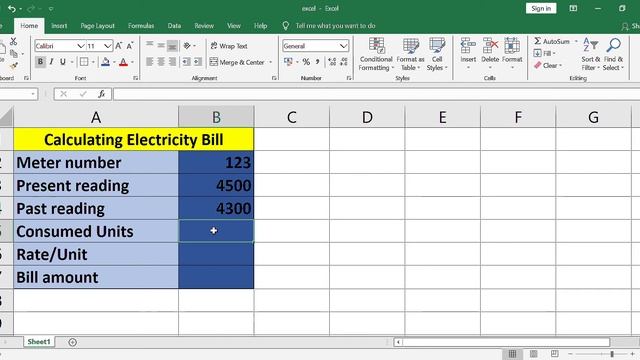Open the Review tab
This screenshot has width=640, height=360.
[204, 26]
